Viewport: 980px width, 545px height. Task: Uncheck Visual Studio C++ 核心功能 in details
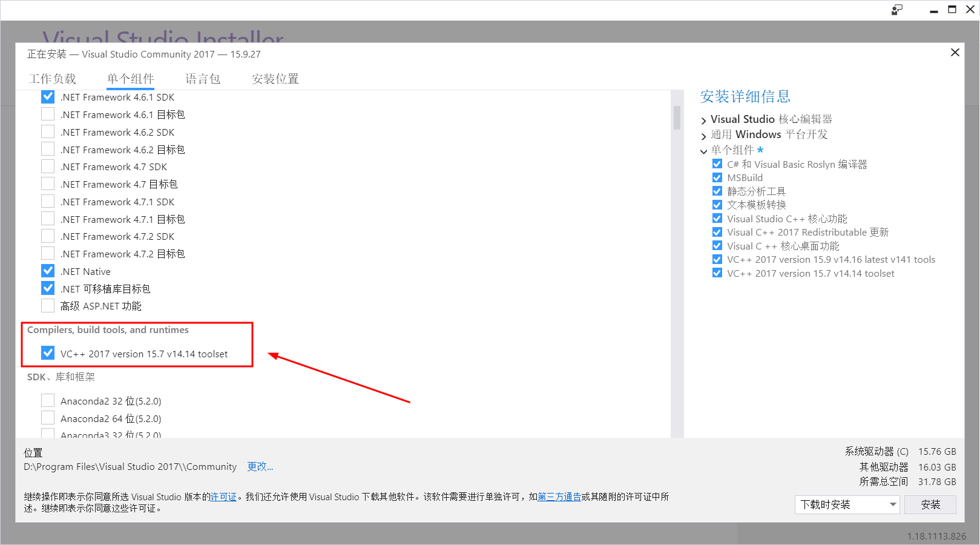tap(717, 219)
